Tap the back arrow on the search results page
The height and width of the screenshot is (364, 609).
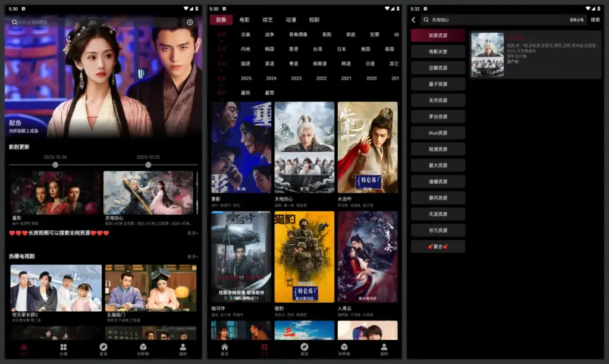[x=413, y=20]
